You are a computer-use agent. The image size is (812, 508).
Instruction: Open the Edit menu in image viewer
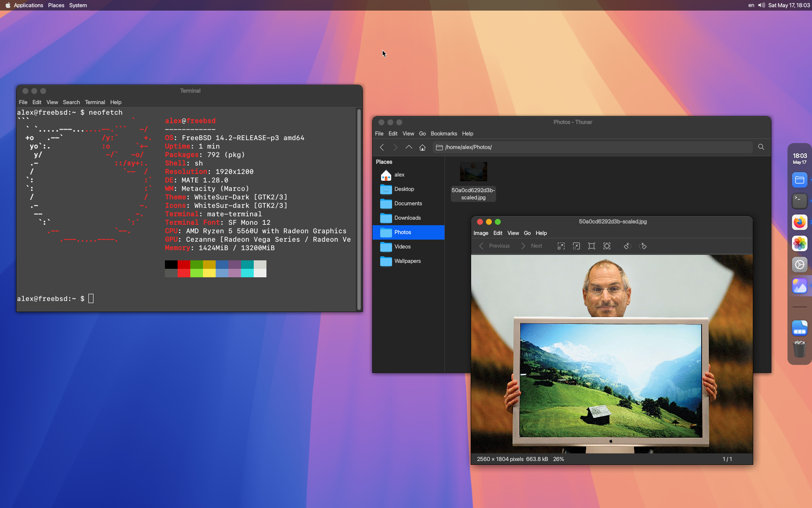tap(498, 233)
